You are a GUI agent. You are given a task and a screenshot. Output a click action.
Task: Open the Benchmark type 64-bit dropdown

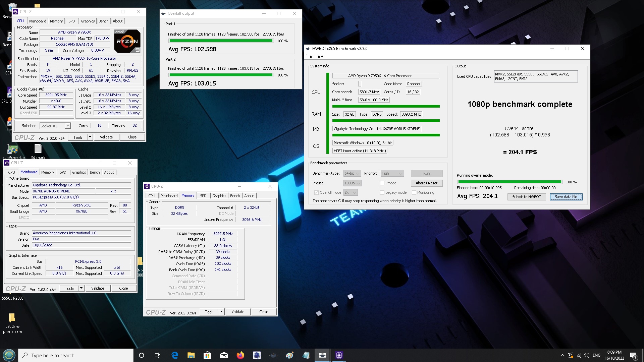click(x=352, y=173)
